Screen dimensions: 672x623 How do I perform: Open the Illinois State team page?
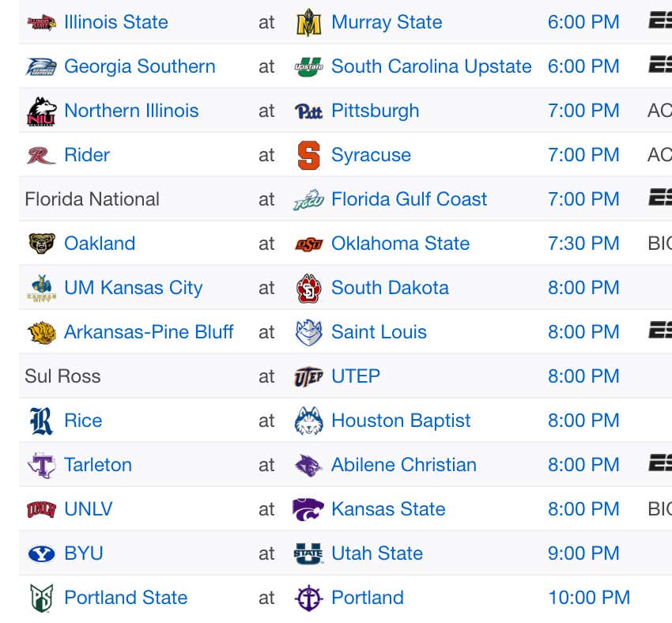tap(115, 22)
